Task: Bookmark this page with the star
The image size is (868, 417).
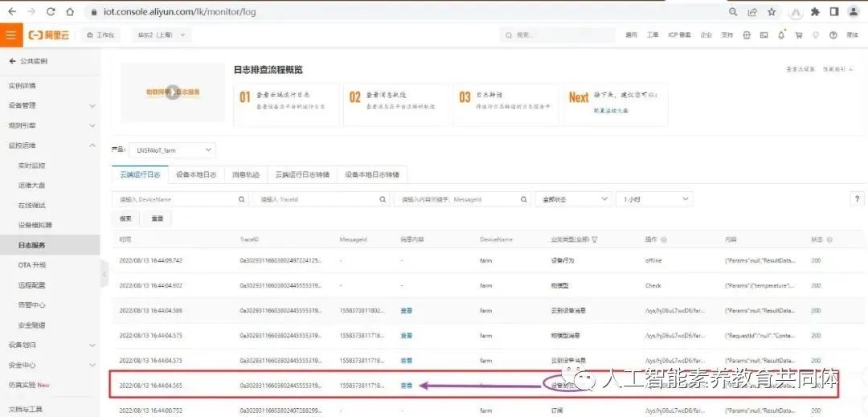Action: [x=772, y=11]
